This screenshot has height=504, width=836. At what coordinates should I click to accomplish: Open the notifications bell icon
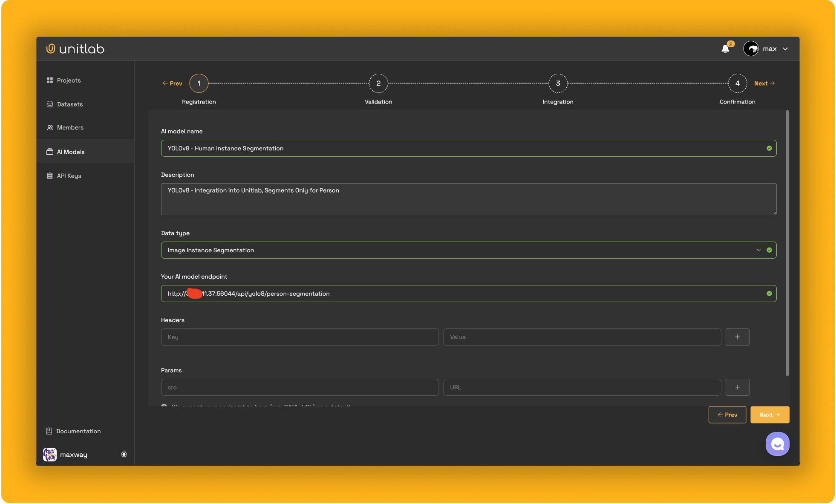point(725,49)
